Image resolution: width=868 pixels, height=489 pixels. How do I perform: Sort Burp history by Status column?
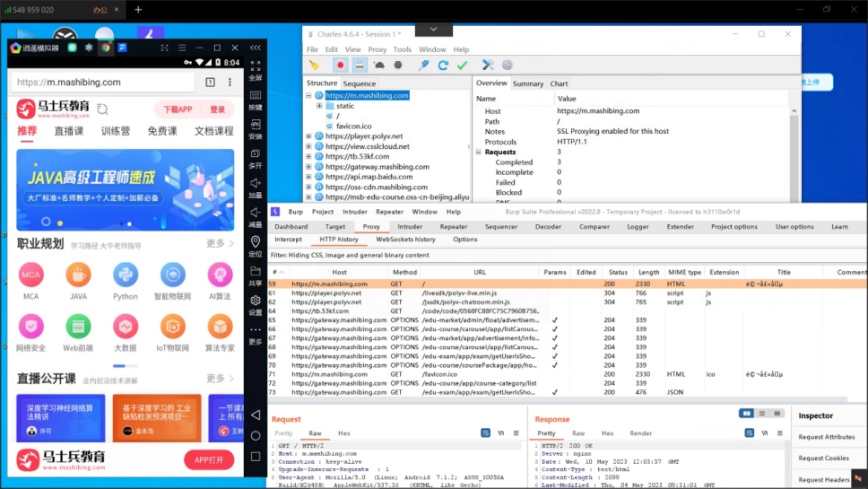point(618,273)
